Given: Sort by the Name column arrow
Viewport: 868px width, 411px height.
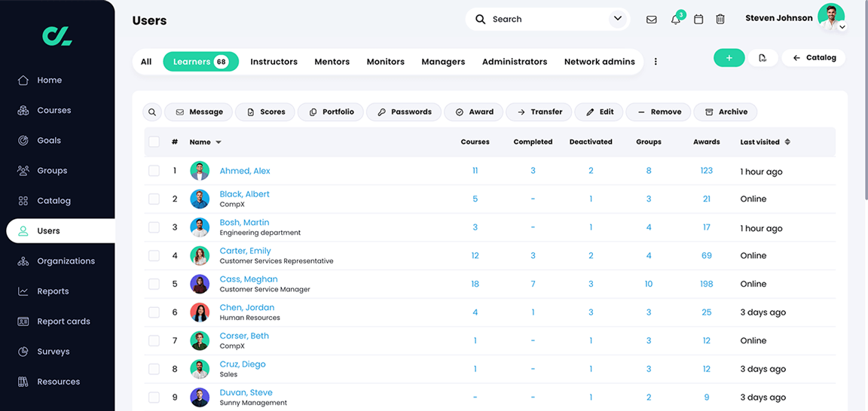Looking at the screenshot, I should [x=218, y=142].
